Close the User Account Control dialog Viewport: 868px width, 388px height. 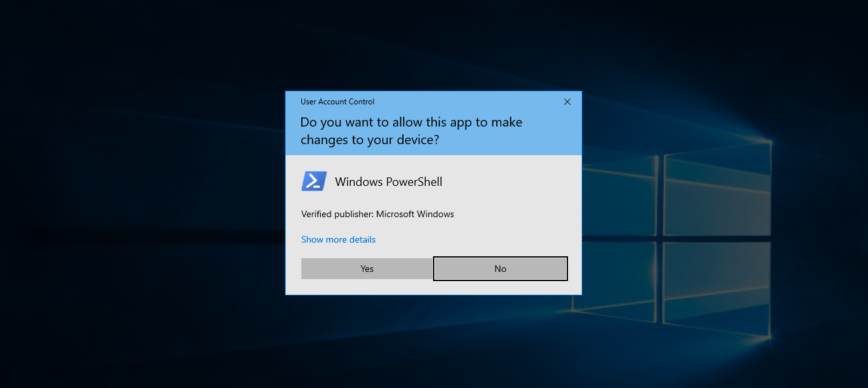(x=567, y=102)
